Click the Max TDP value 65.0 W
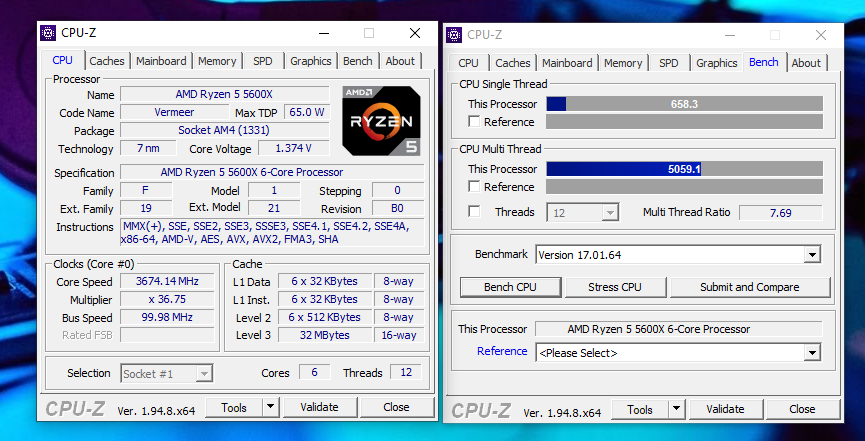This screenshot has height=441, width=865. point(307,112)
